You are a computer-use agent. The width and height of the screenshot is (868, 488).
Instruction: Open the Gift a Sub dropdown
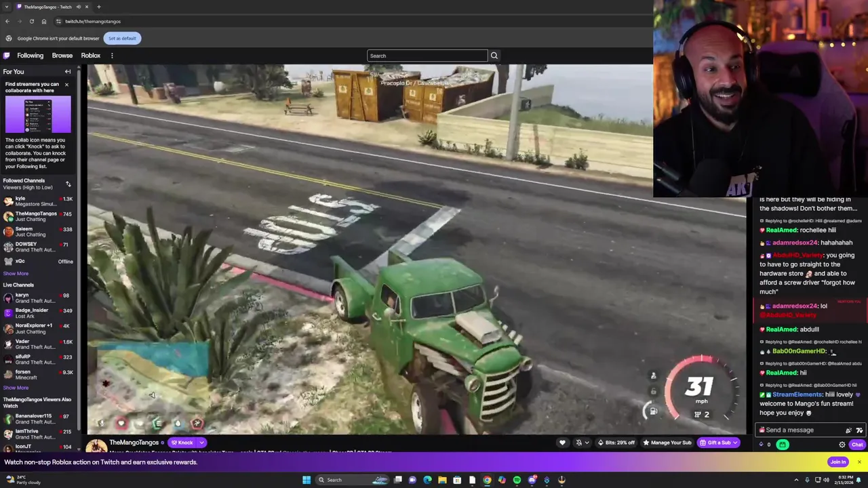tap(719, 443)
